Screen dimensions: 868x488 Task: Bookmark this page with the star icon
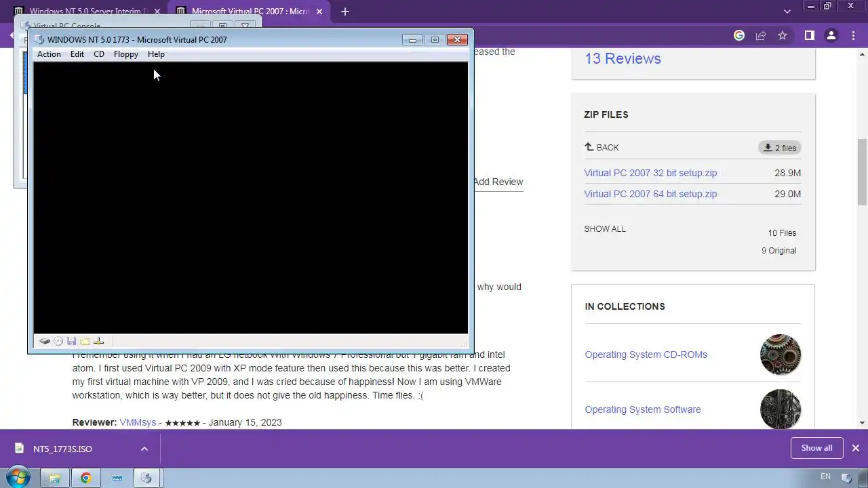tap(783, 35)
